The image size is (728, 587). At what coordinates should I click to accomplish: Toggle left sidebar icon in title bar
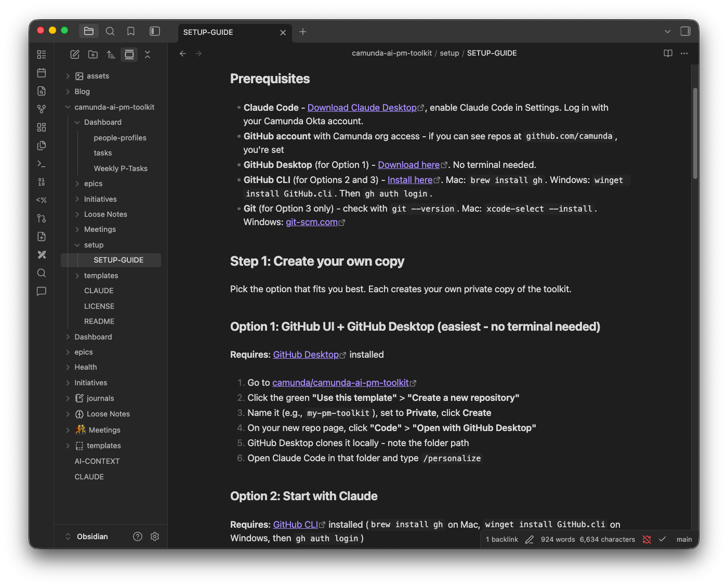coord(155,31)
